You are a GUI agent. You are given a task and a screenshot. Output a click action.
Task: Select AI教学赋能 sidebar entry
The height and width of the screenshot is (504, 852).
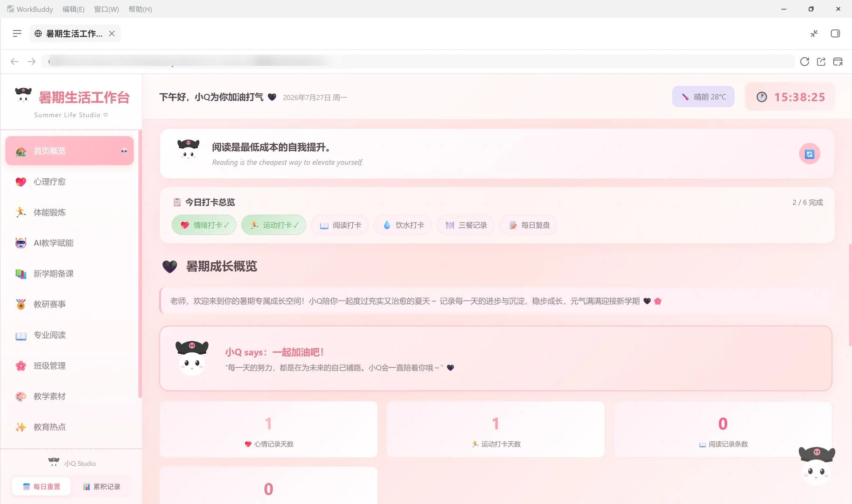pos(70,243)
